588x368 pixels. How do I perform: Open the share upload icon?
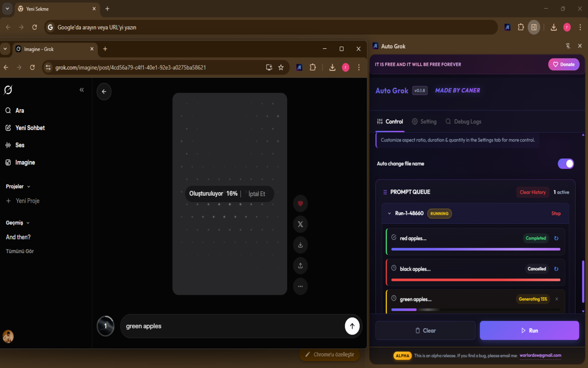[x=300, y=265]
